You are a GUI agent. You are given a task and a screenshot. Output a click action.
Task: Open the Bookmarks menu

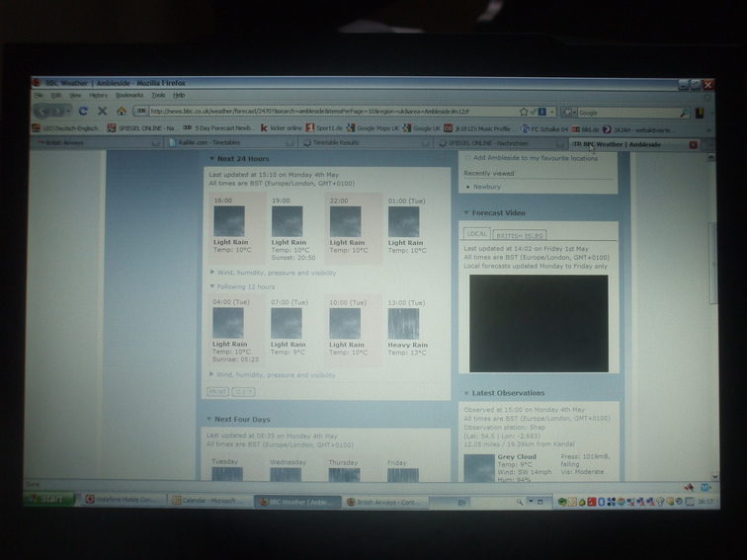[129, 95]
